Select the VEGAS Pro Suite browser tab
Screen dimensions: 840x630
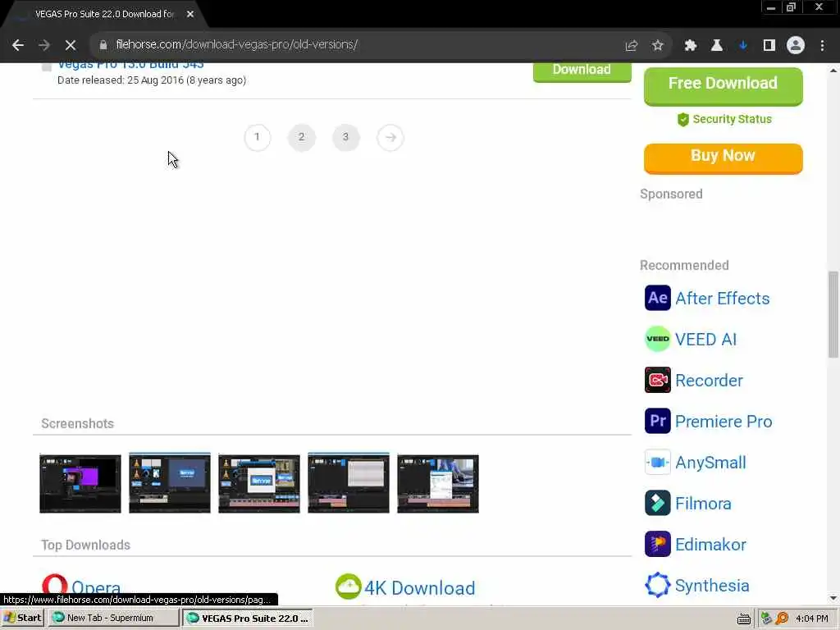[104, 15]
